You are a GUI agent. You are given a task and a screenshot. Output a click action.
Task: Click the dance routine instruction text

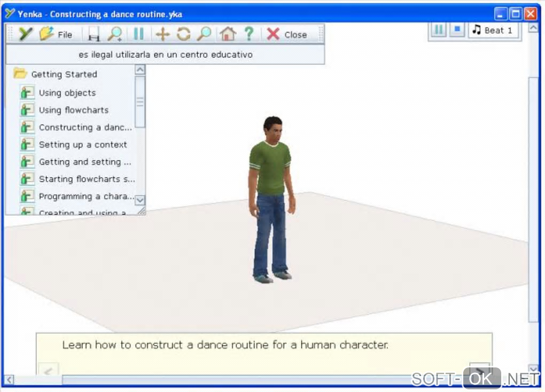[x=225, y=345]
